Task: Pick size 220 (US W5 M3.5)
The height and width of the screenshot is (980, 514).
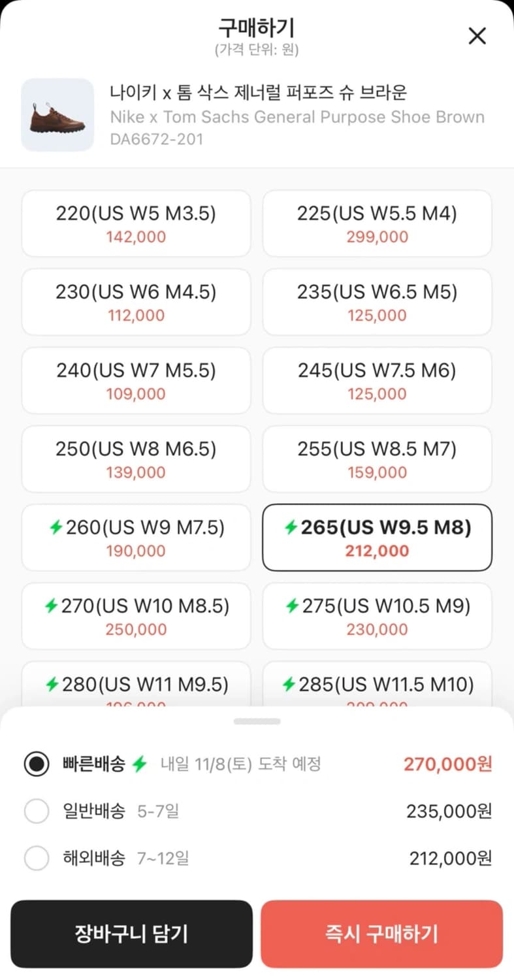Action: tap(136, 223)
